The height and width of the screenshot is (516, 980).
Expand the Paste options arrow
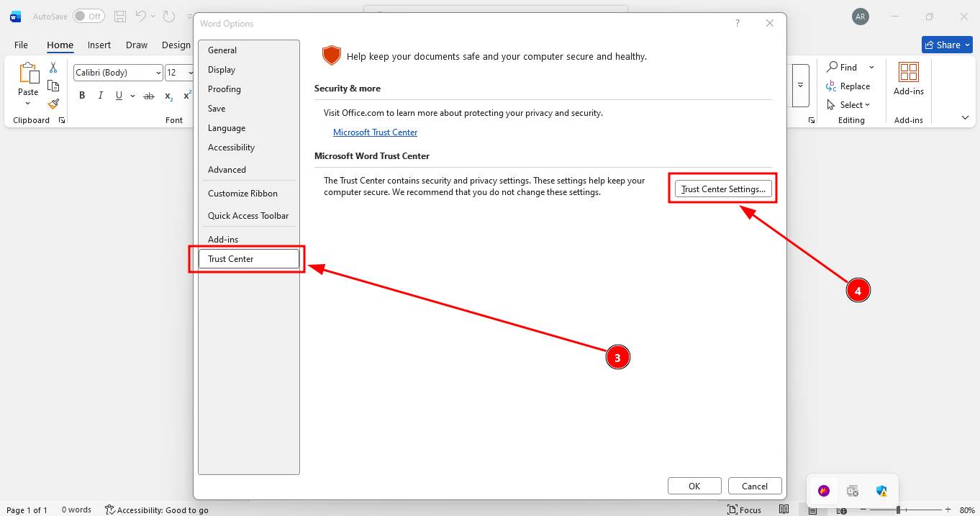pyautogui.click(x=28, y=104)
